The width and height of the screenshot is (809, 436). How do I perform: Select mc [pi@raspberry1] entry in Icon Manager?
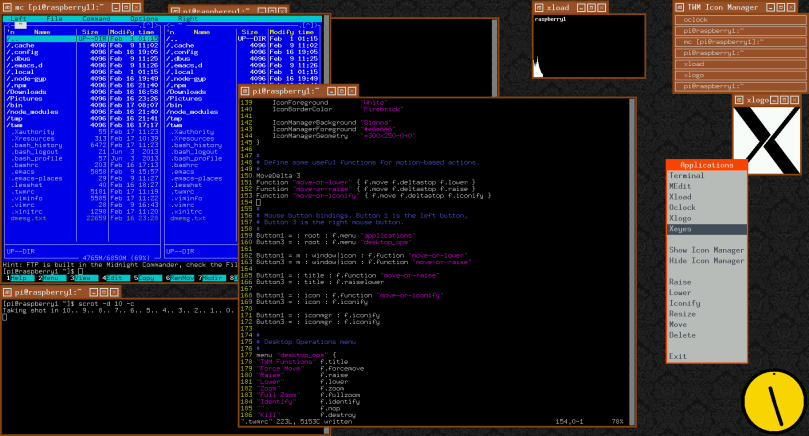pos(740,42)
